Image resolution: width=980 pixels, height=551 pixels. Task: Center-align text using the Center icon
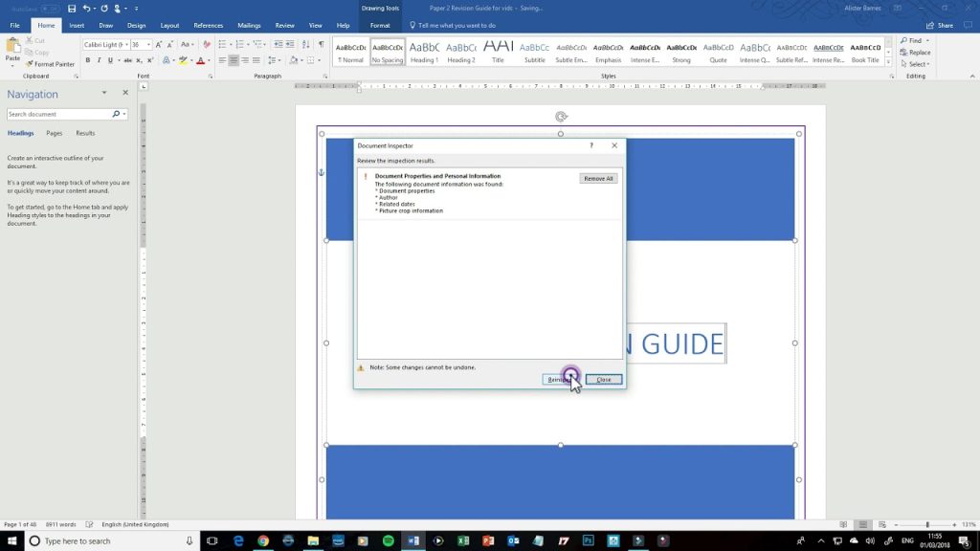(x=234, y=60)
